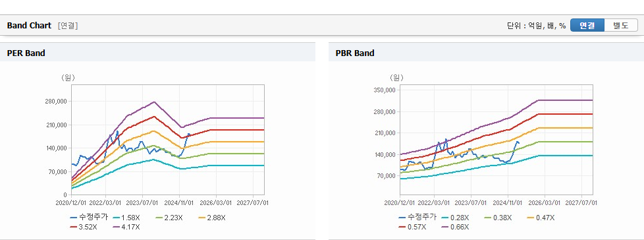Viewport: 644px width, 240px height.
Task: Toggle 1.58X series in PER Band legend
Action: click(126, 218)
